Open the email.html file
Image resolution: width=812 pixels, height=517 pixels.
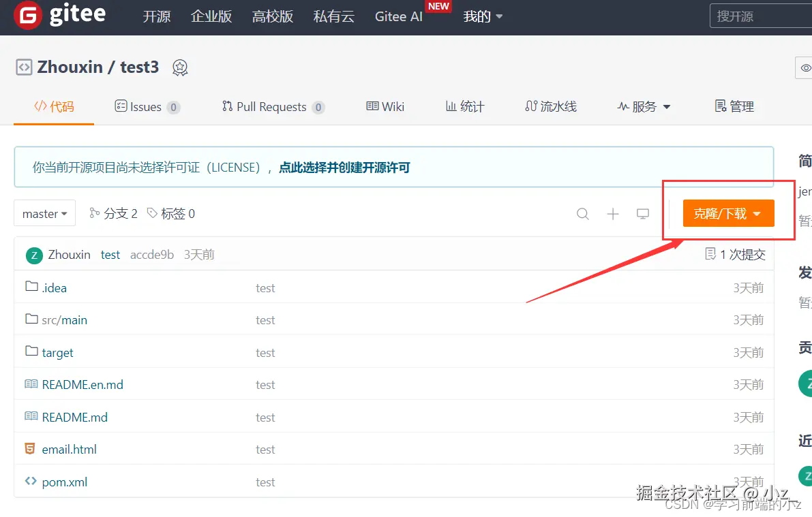pyautogui.click(x=70, y=449)
